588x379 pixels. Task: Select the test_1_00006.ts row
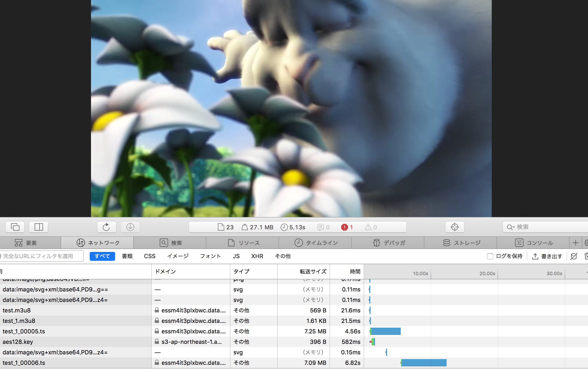[294, 363]
